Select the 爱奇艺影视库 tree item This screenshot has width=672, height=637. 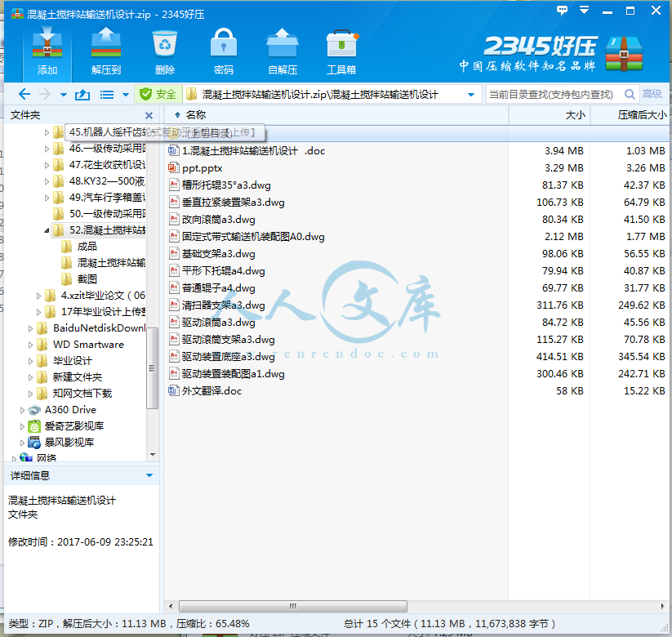(x=74, y=425)
